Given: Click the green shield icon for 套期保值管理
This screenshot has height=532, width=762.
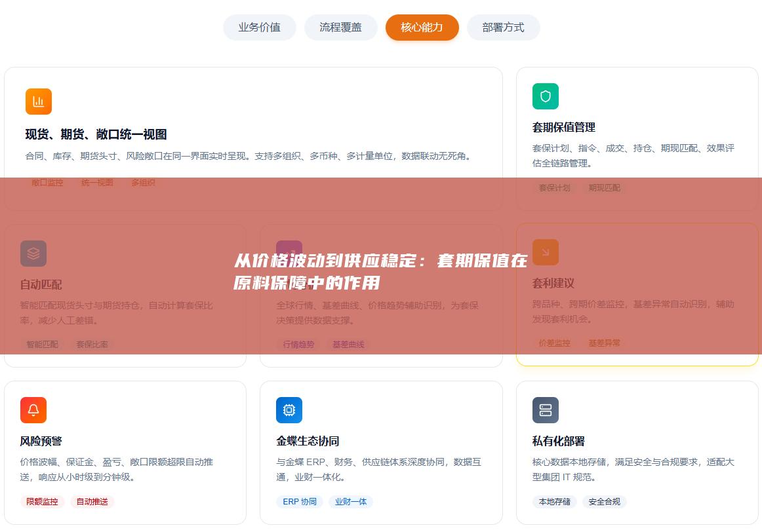Looking at the screenshot, I should point(545,96).
